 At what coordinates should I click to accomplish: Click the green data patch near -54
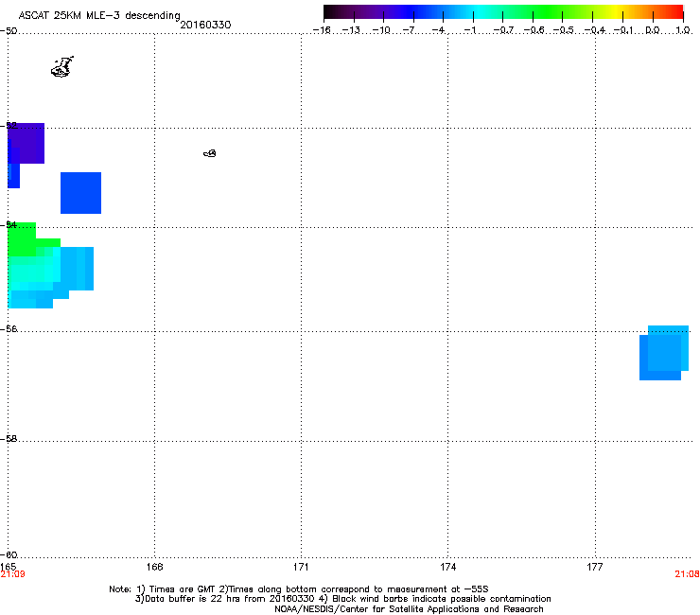point(22,239)
